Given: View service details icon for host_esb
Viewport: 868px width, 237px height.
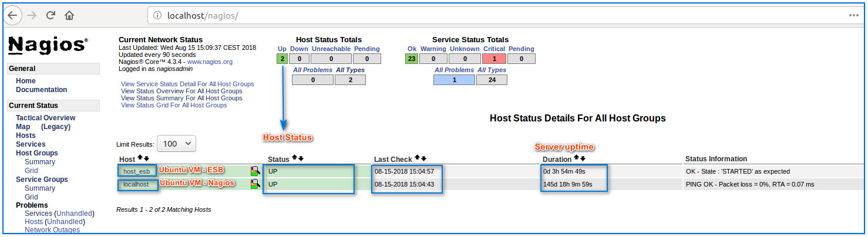Looking at the screenshot, I should tap(255, 171).
